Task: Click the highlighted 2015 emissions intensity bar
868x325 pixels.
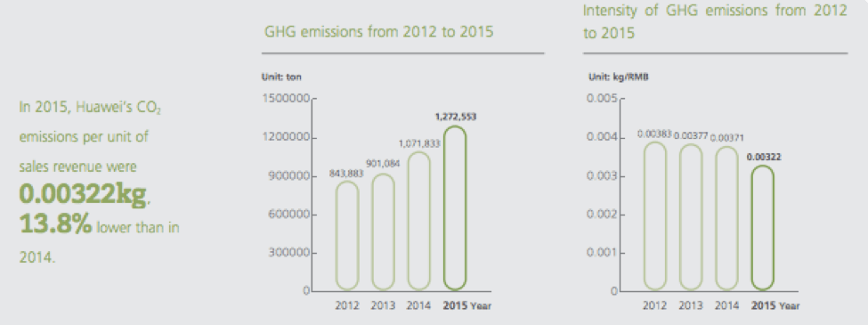Action: (x=763, y=228)
